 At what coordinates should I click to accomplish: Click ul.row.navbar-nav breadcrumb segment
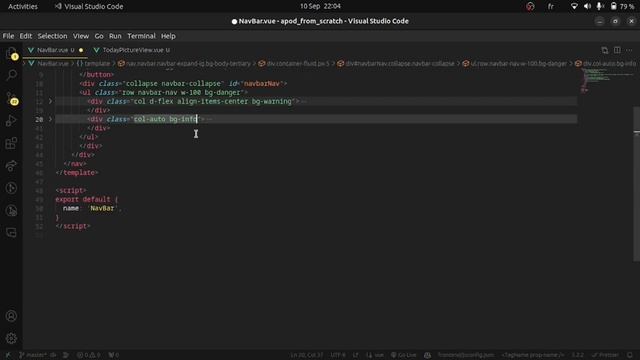pos(515,64)
